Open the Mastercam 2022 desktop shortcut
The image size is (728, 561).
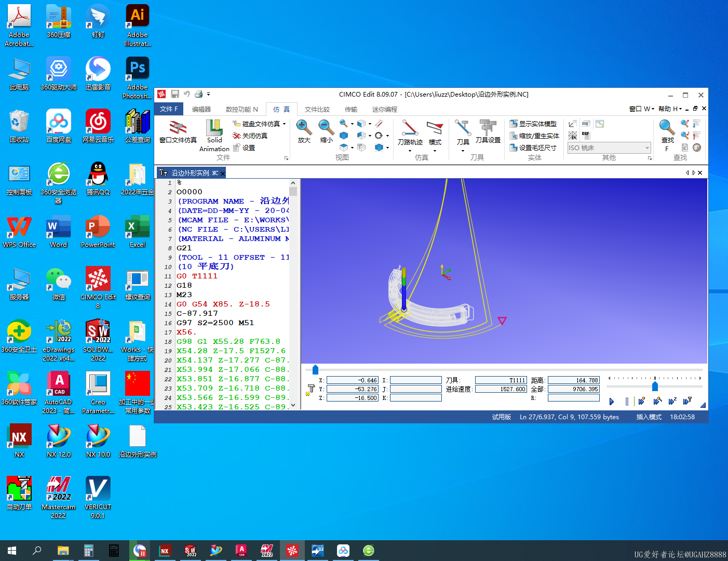[x=59, y=497]
